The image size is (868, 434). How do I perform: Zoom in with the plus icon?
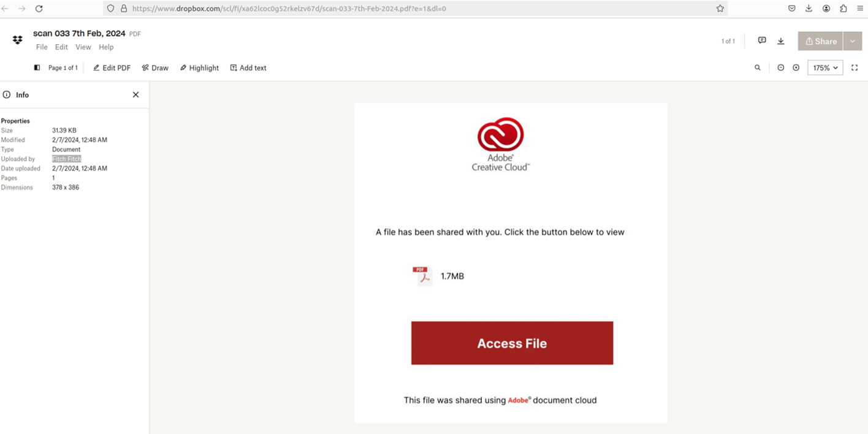796,68
